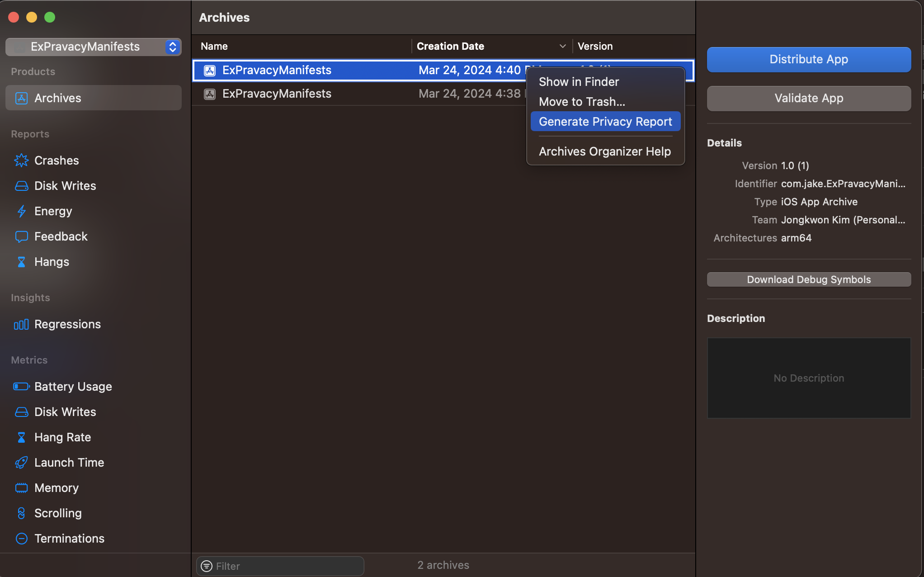The image size is (924, 577).
Task: Click the Feedback speech bubble icon
Action: click(x=21, y=236)
